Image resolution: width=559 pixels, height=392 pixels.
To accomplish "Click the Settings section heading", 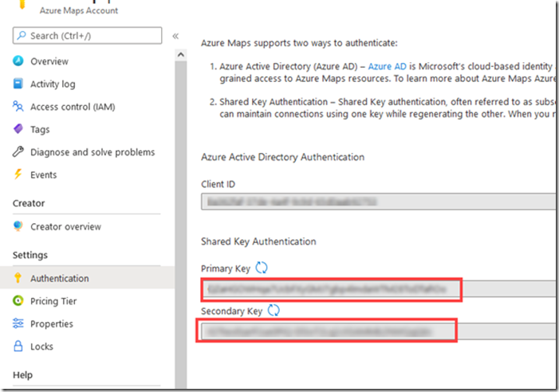I will pyautogui.click(x=30, y=255).
